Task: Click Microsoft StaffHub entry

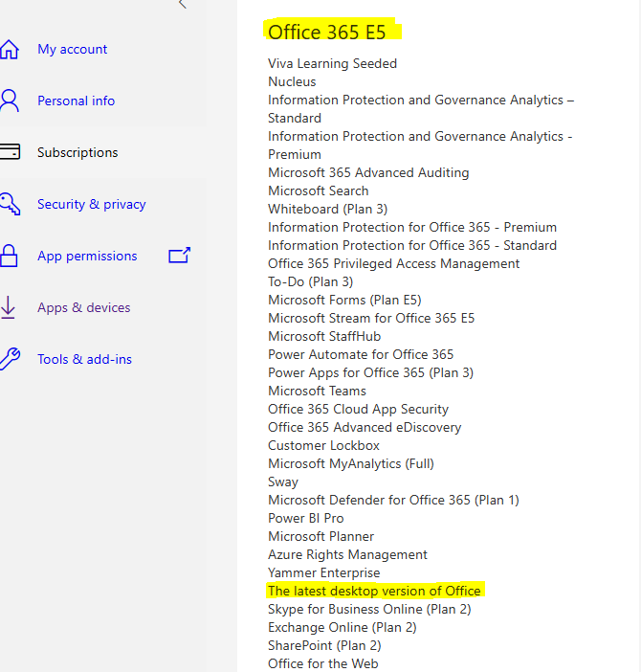Action: point(324,336)
